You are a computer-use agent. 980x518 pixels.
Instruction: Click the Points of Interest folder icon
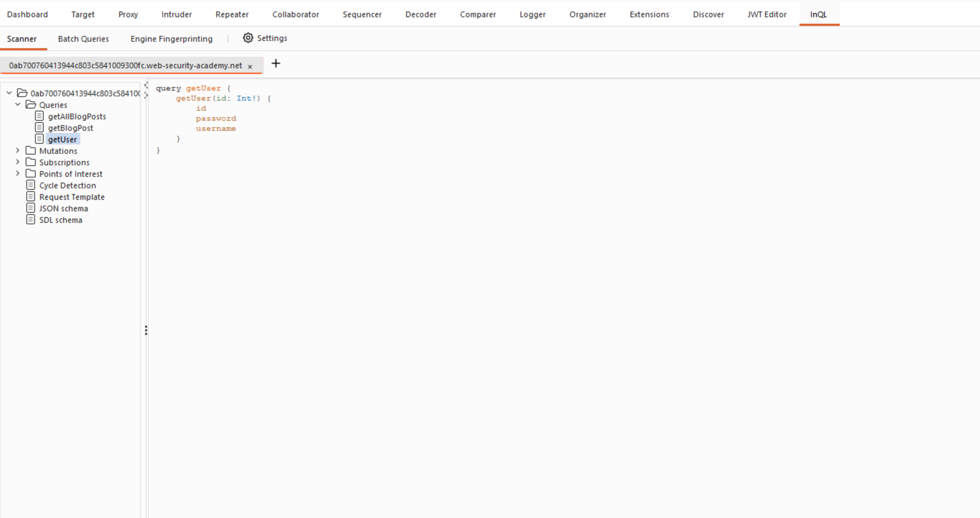pyautogui.click(x=31, y=173)
